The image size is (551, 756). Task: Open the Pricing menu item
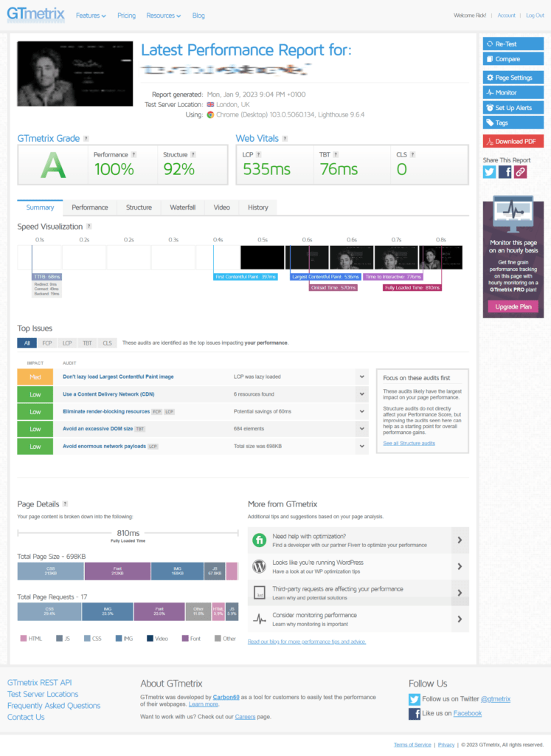126,16
